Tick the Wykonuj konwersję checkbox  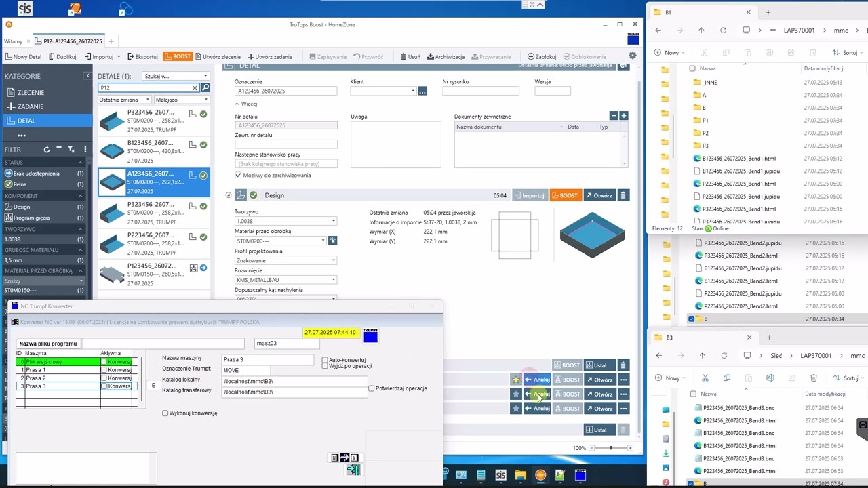(165, 413)
